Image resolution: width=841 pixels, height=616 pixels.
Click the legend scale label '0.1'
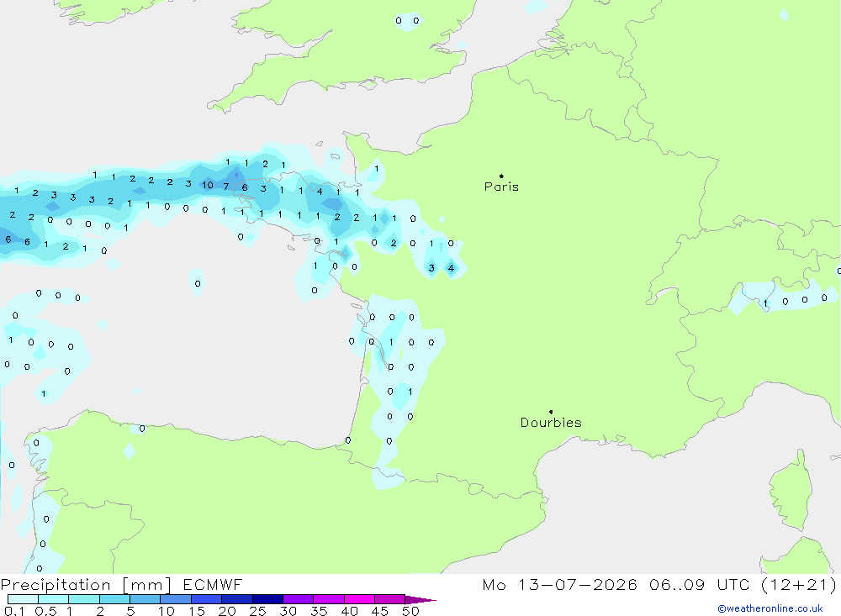tap(14, 611)
